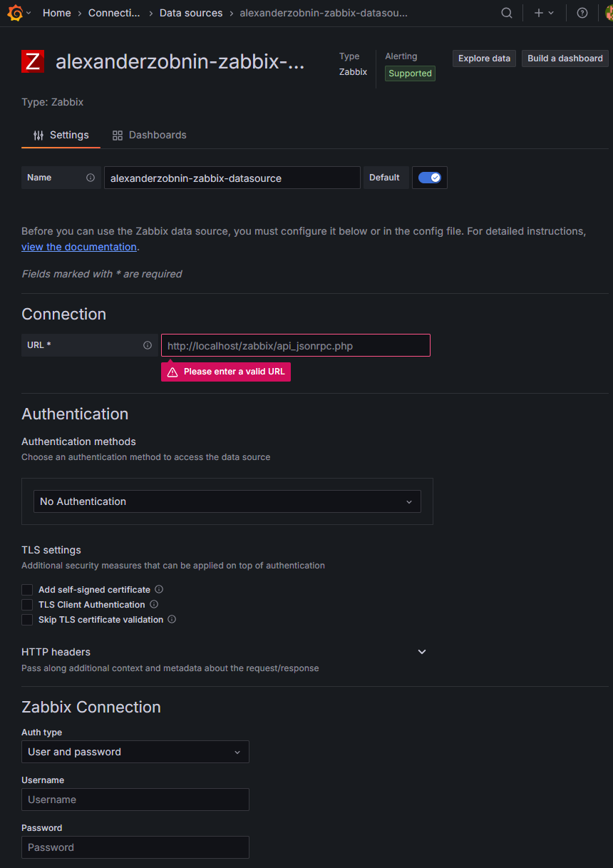
Task: Enable Add self-signed certificate checkbox
Action: (27, 590)
